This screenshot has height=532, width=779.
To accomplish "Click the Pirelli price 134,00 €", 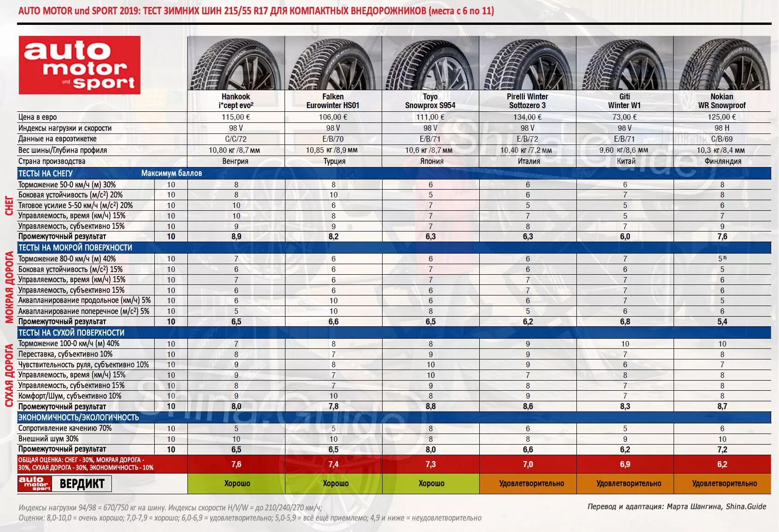I will tap(528, 117).
